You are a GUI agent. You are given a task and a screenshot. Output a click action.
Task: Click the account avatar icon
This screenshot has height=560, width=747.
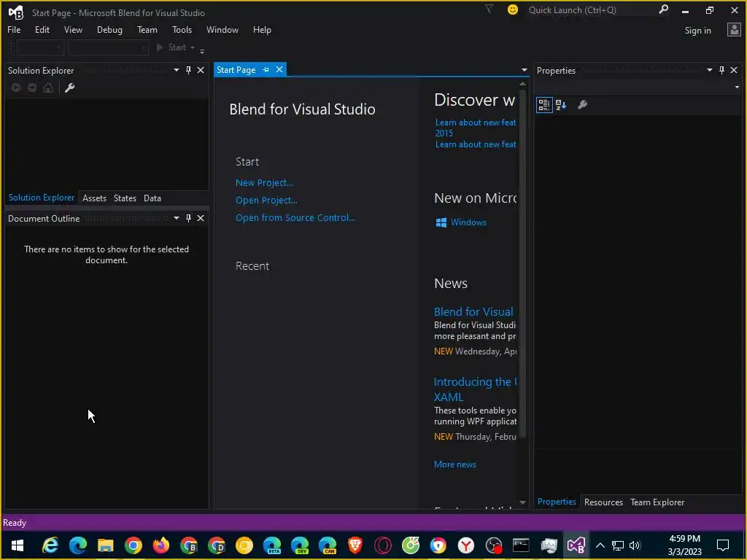(734, 30)
